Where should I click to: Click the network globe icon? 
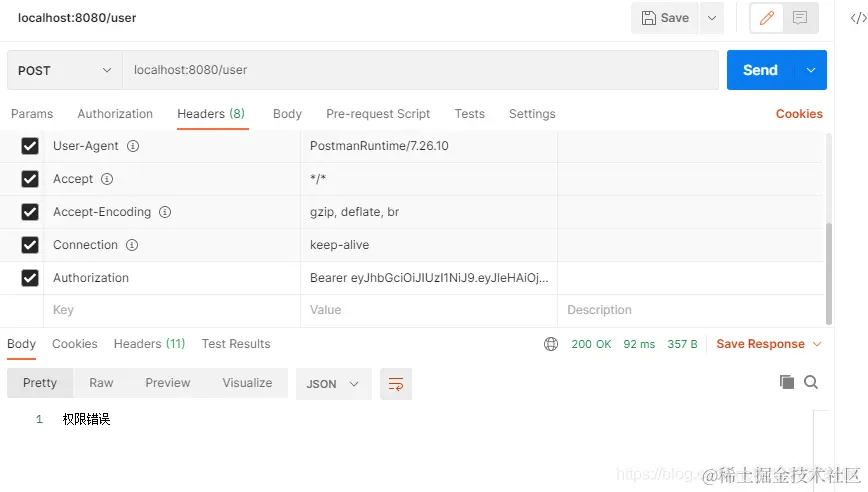coord(551,344)
